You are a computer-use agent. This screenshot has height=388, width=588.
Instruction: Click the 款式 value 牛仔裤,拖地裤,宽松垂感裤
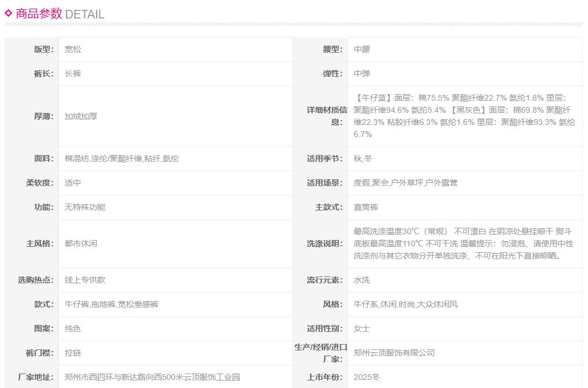(x=112, y=304)
